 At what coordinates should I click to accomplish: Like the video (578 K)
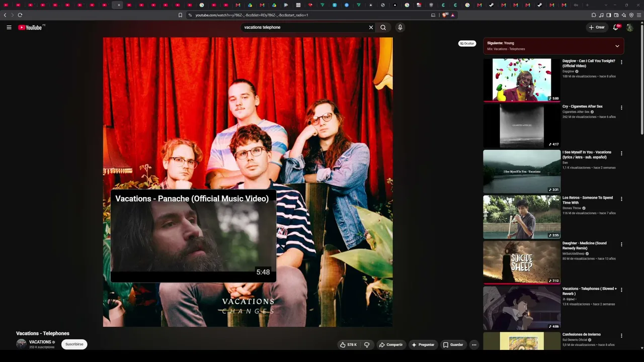tap(348, 345)
